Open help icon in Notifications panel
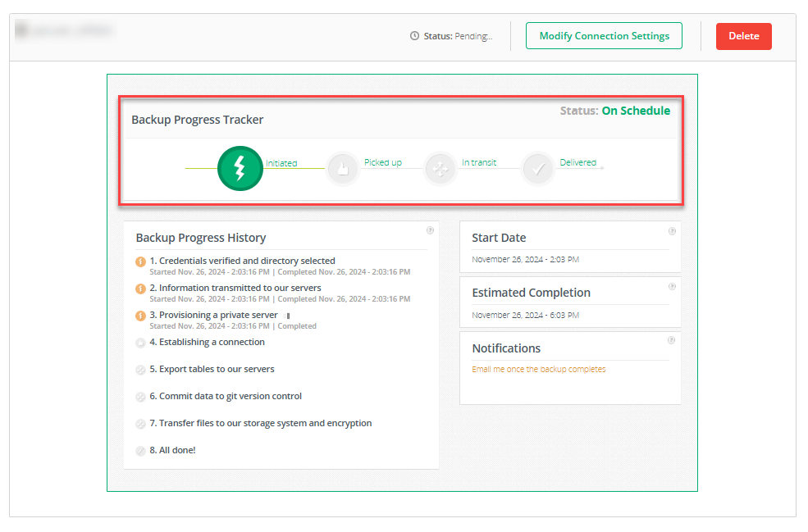The image size is (808, 532). (672, 340)
